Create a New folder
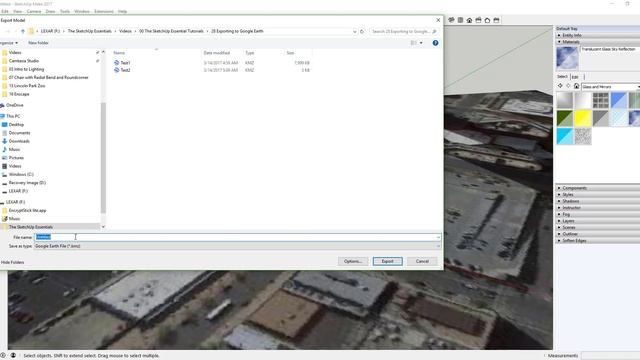The width and height of the screenshot is (640, 360). 38,43
